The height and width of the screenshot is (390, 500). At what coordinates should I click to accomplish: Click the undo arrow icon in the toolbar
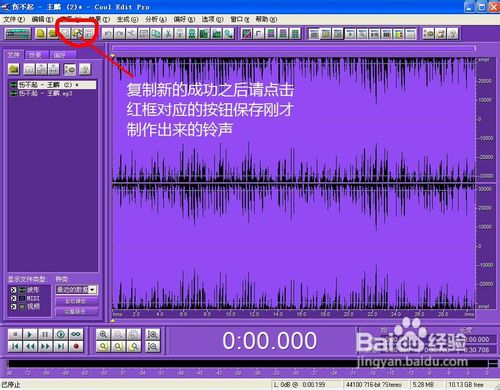[108, 33]
